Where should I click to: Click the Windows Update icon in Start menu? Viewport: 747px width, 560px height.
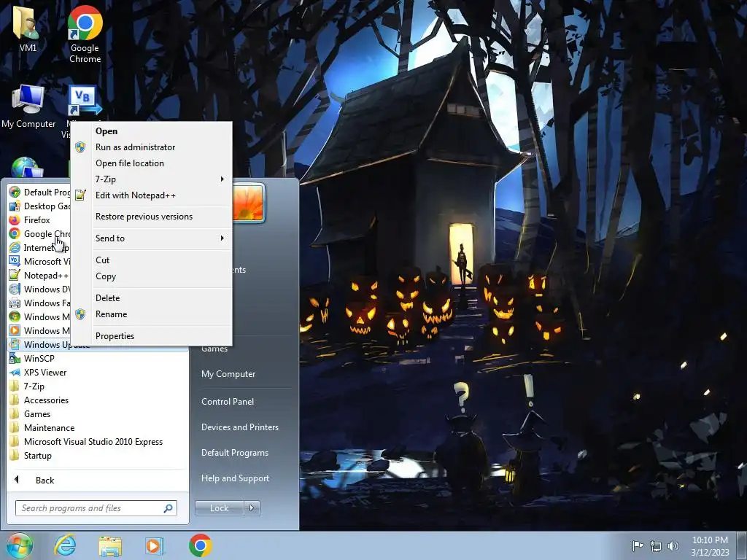click(x=15, y=344)
